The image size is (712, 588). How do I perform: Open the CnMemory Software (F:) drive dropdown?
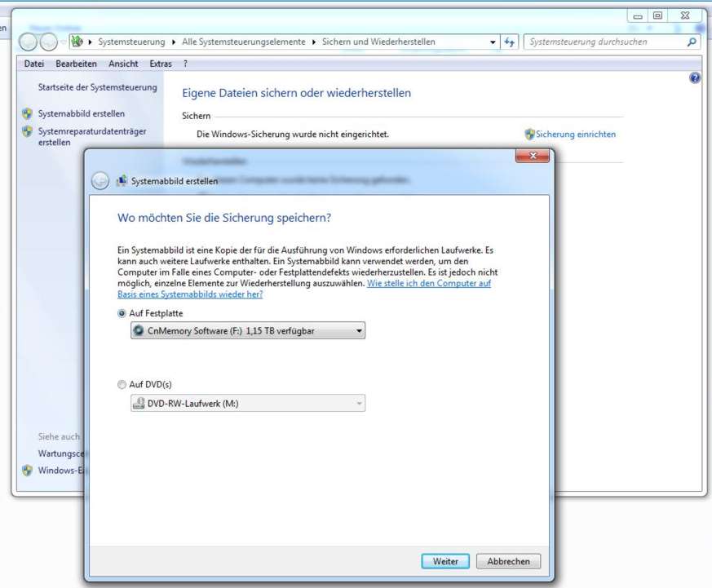point(248,330)
